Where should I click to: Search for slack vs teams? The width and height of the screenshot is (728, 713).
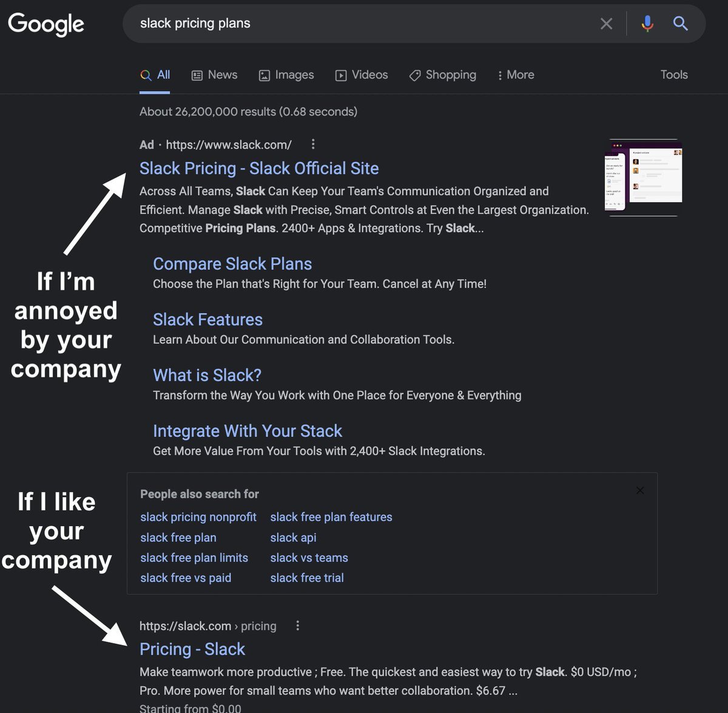(309, 558)
